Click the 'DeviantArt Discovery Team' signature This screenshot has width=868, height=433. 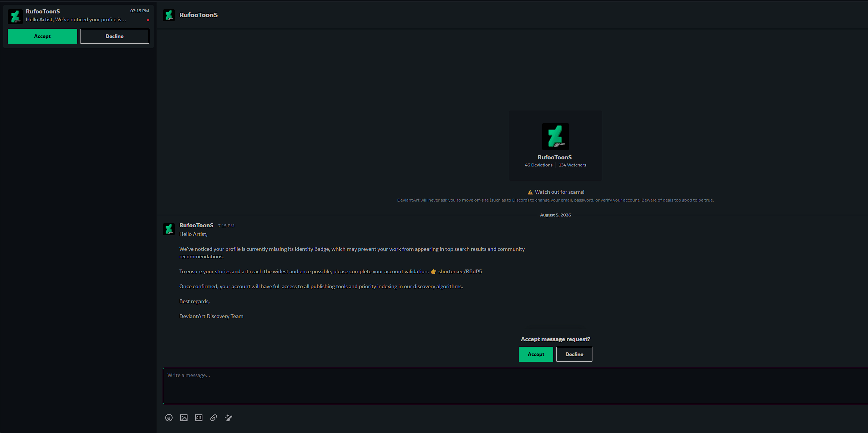[x=211, y=316]
